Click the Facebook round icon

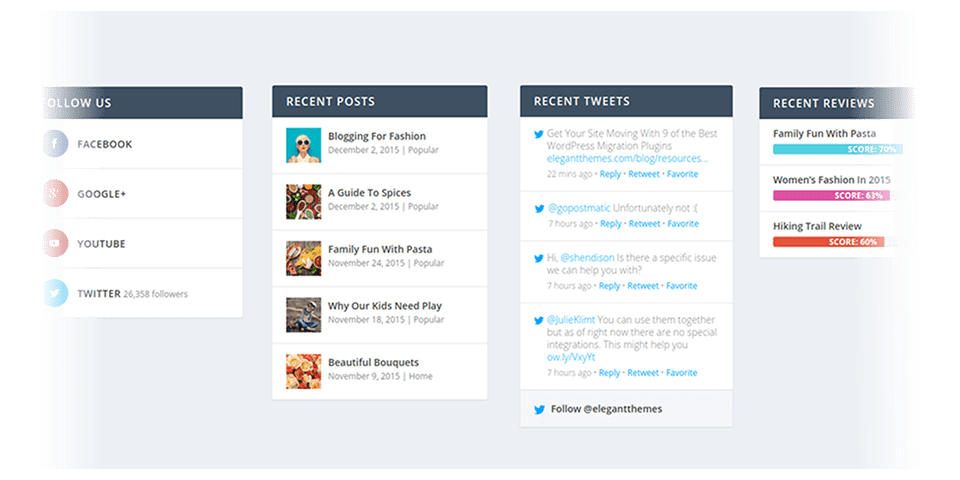pyautogui.click(x=55, y=144)
